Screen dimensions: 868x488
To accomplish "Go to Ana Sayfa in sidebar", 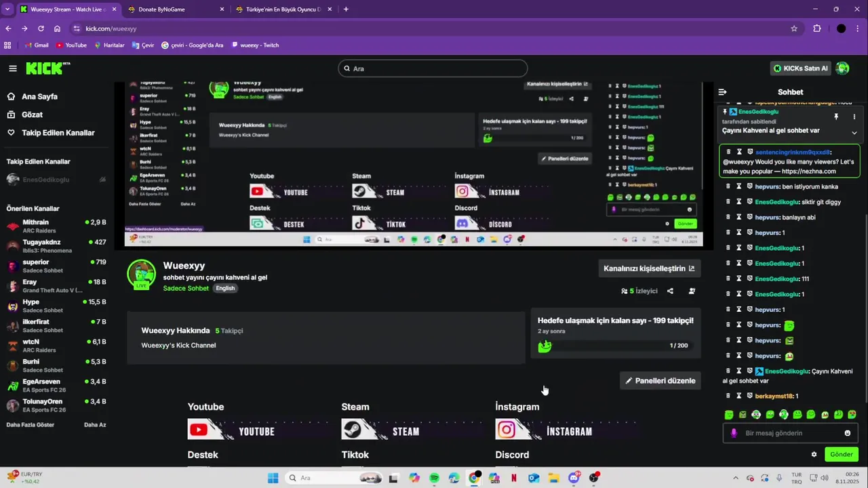I will point(39,96).
